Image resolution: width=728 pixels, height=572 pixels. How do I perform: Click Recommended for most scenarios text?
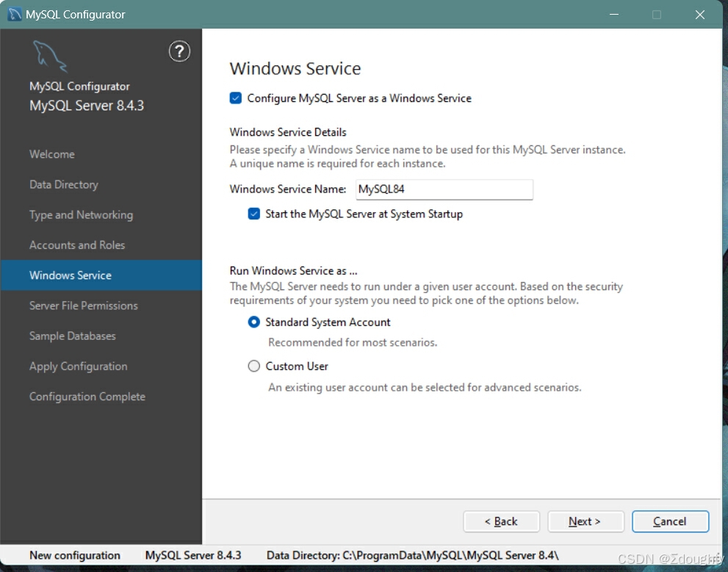[x=353, y=342]
